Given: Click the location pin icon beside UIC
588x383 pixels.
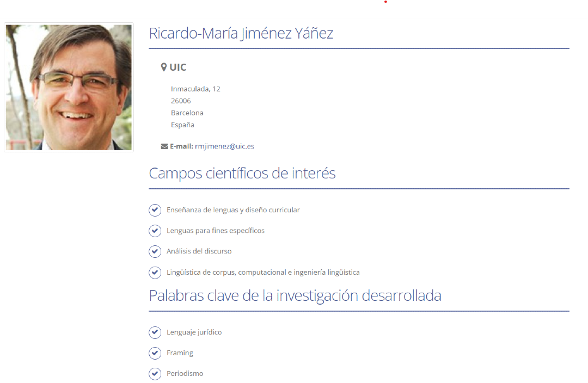Looking at the screenshot, I should pos(164,67).
